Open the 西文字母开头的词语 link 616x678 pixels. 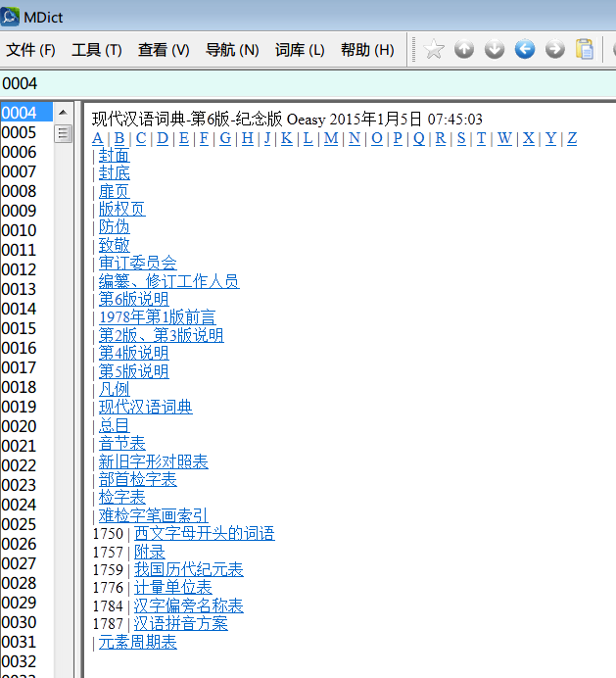[x=204, y=534]
